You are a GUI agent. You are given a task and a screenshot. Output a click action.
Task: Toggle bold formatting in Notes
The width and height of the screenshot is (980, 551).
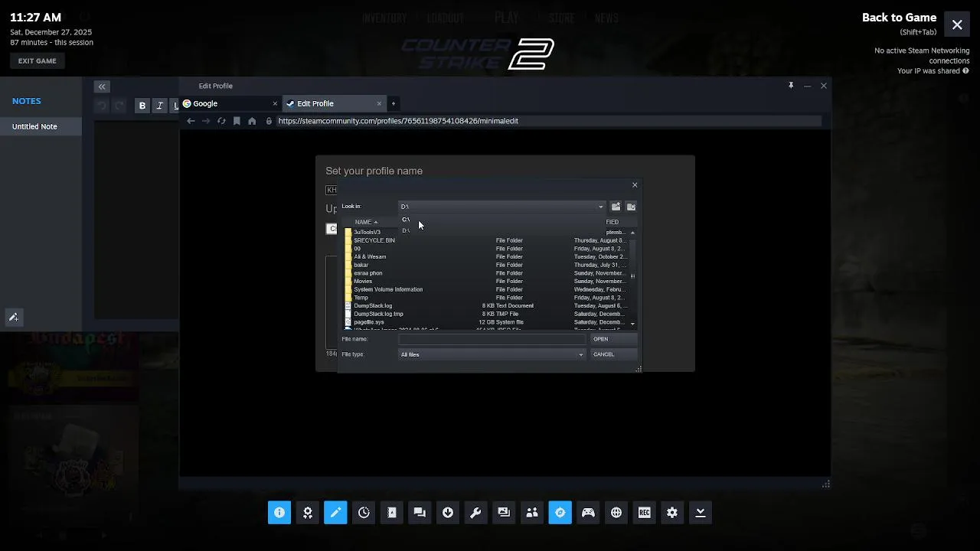[x=142, y=106]
